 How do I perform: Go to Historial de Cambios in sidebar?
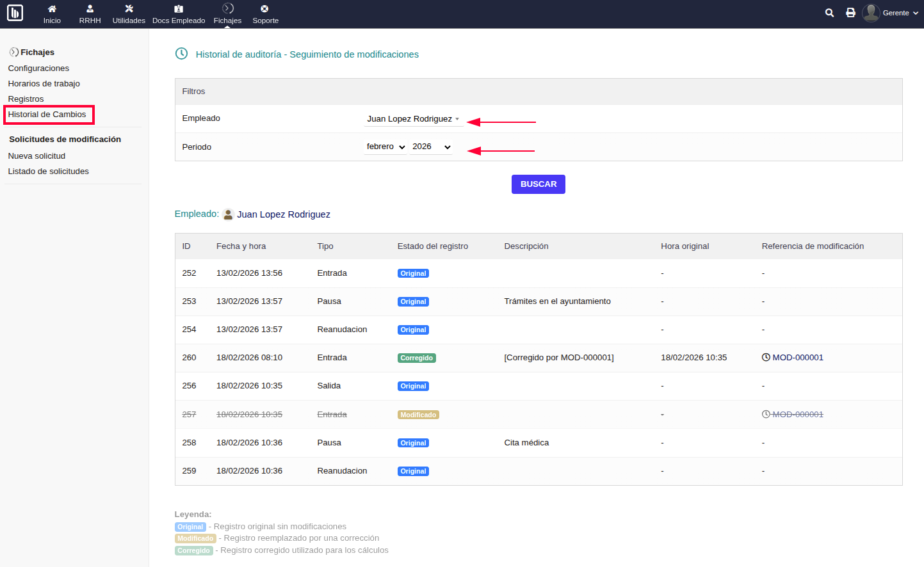47,115
